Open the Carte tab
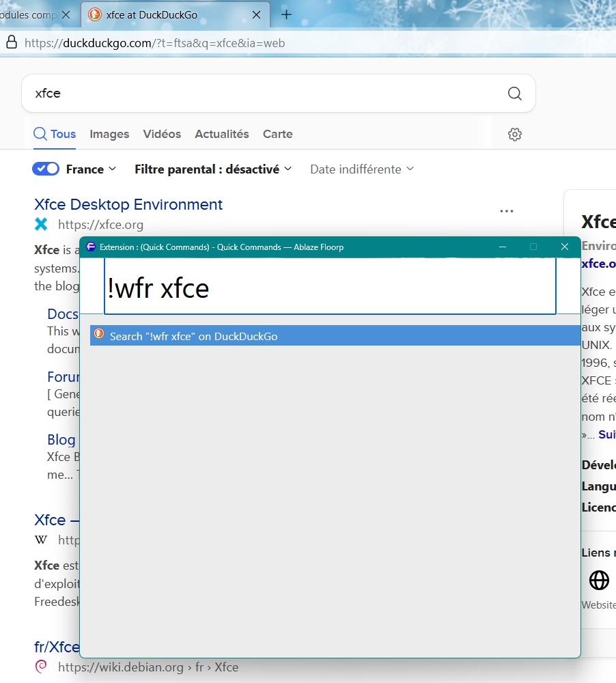 pos(278,134)
